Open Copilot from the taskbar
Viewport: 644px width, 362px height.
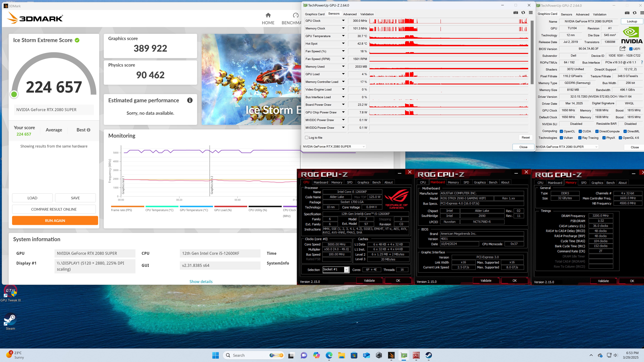317,355
